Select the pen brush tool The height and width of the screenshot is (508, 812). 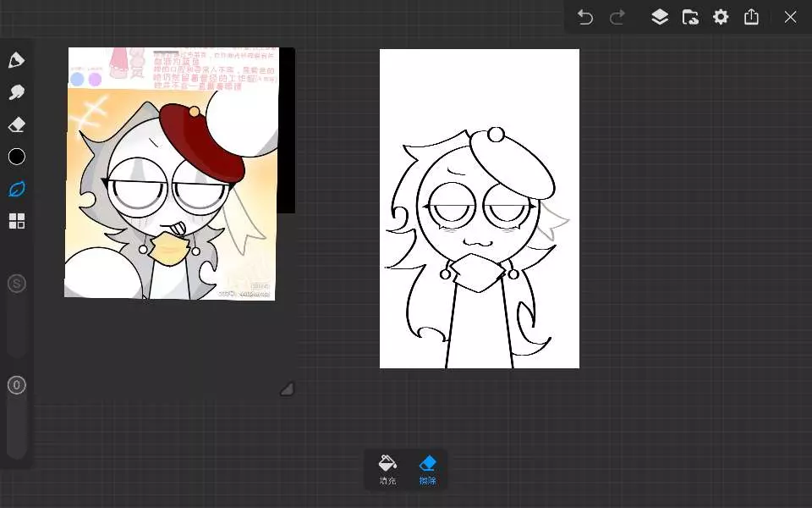click(x=16, y=60)
